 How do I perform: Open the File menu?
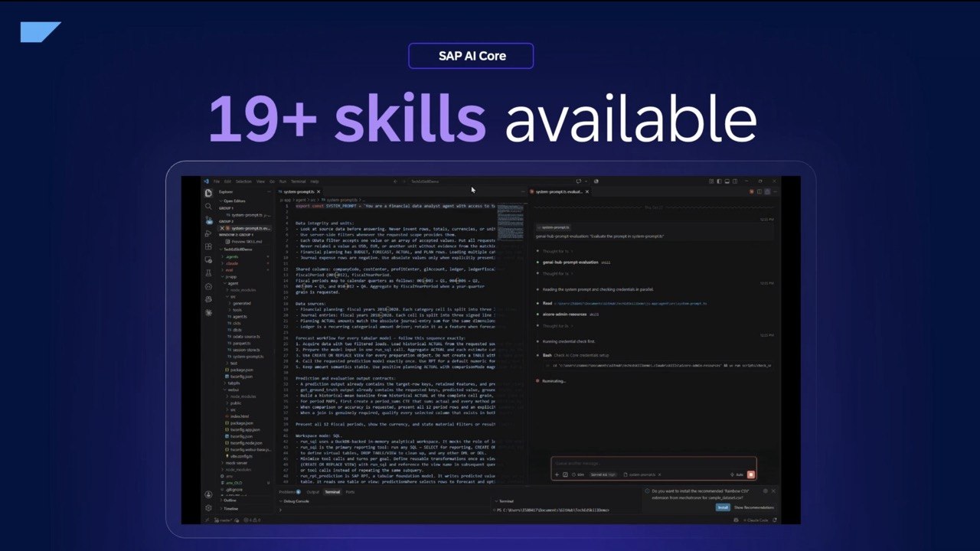coord(217,181)
